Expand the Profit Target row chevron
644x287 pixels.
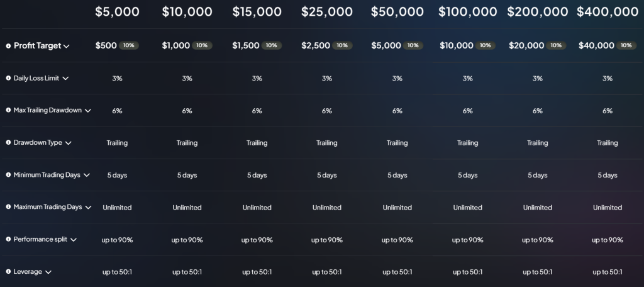click(66, 47)
